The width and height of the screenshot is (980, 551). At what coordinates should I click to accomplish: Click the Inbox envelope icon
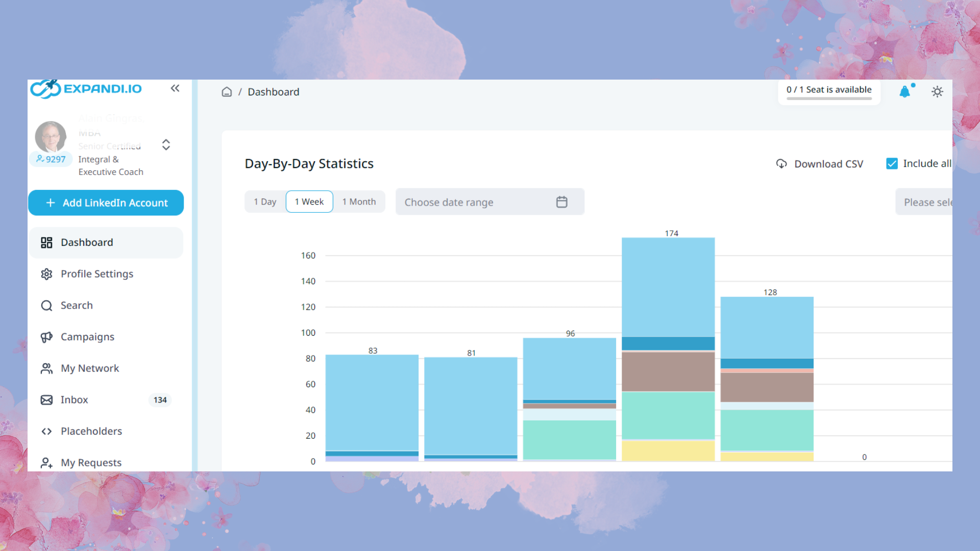(46, 400)
